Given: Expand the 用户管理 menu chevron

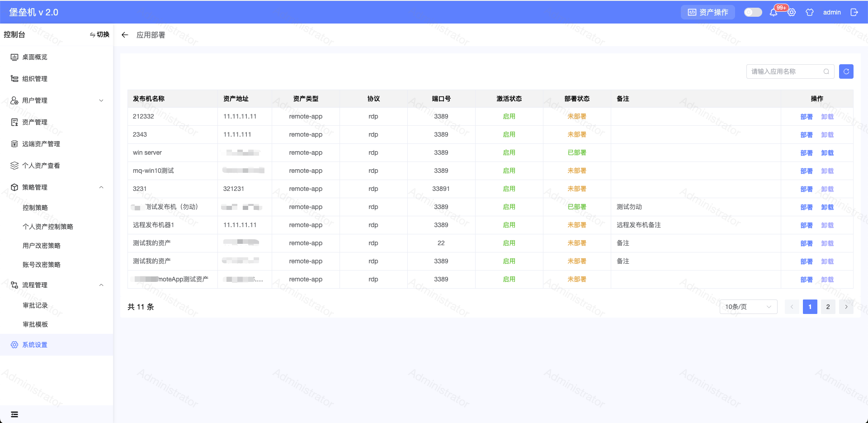Looking at the screenshot, I should pyautogui.click(x=101, y=100).
